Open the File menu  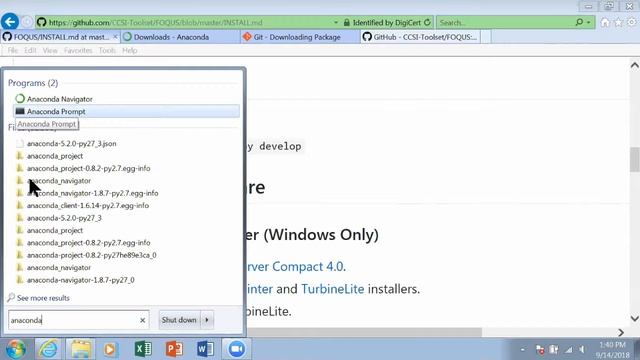tap(13, 51)
